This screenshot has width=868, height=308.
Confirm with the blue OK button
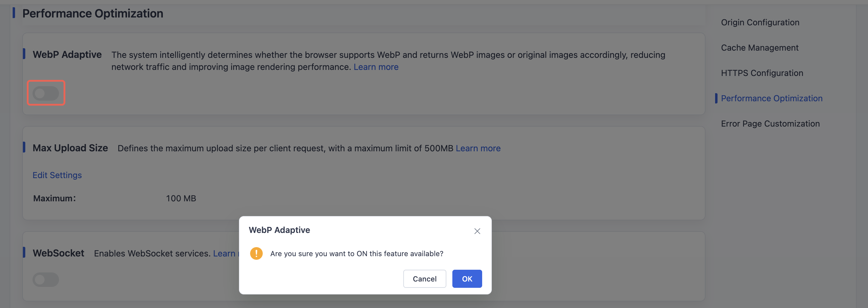(467, 279)
